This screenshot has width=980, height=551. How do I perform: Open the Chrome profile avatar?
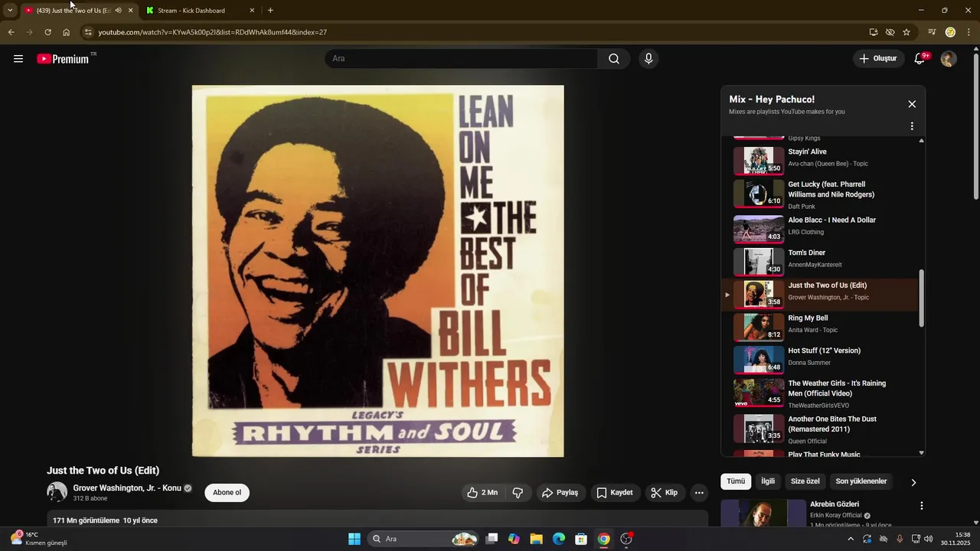click(950, 32)
